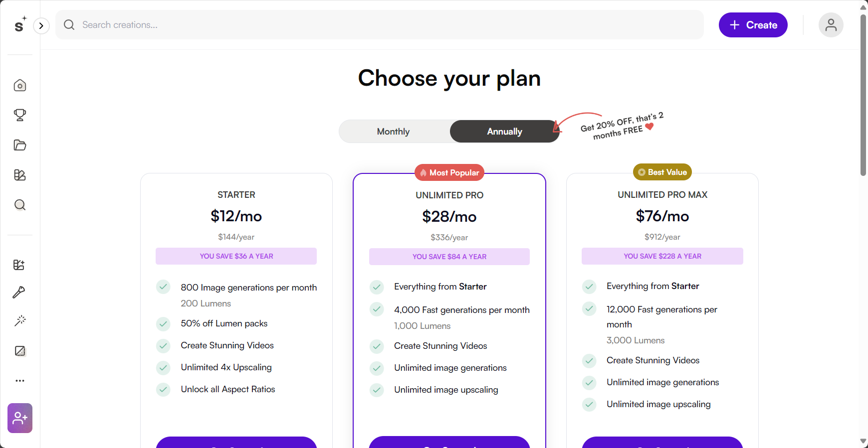Click Get Started under Unlimited Pro plan
The height and width of the screenshot is (448, 868).
[x=449, y=443]
